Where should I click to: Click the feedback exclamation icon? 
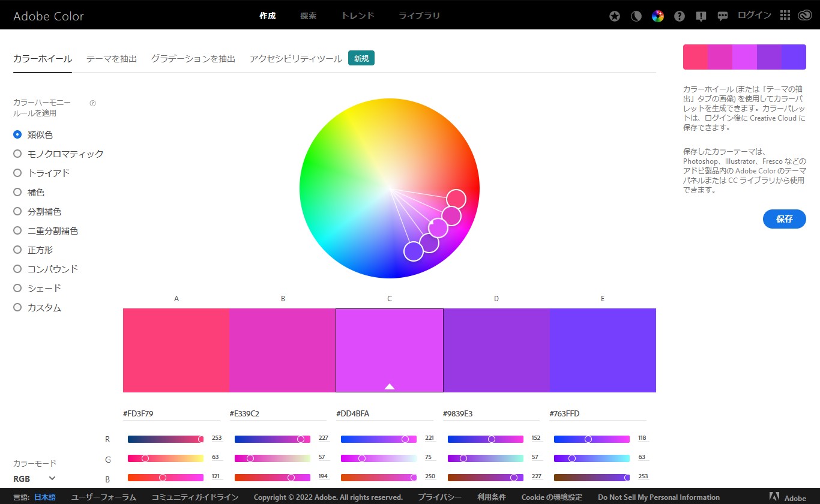coord(701,16)
